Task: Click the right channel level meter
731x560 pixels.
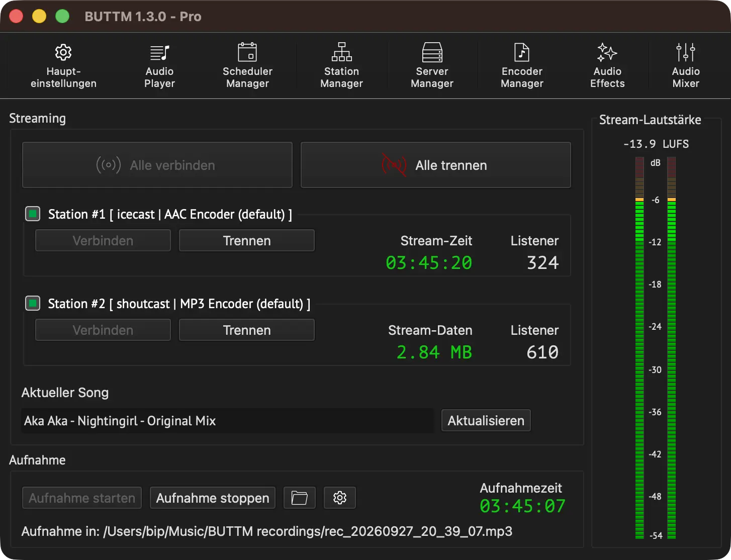Action: [672, 348]
